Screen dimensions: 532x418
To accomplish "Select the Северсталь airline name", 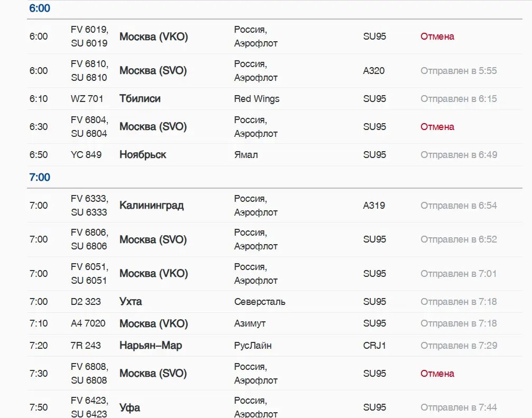I will [260, 302].
